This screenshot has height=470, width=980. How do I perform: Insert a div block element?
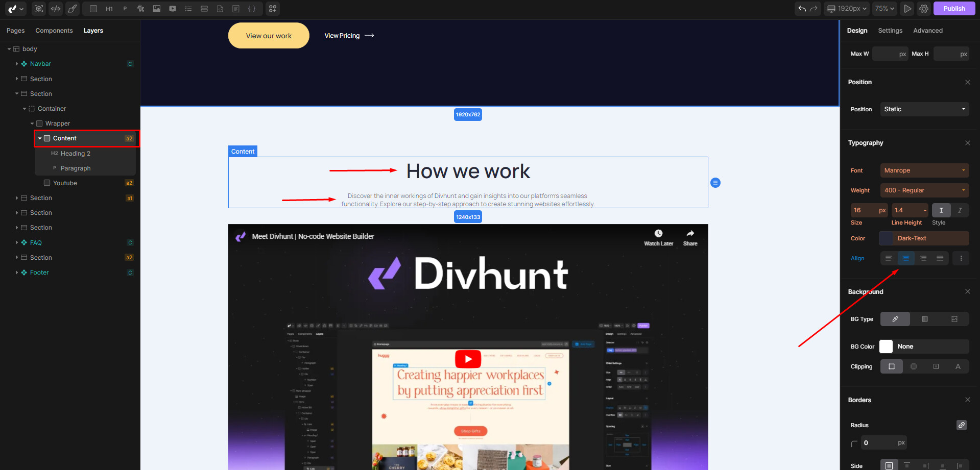click(x=93, y=9)
